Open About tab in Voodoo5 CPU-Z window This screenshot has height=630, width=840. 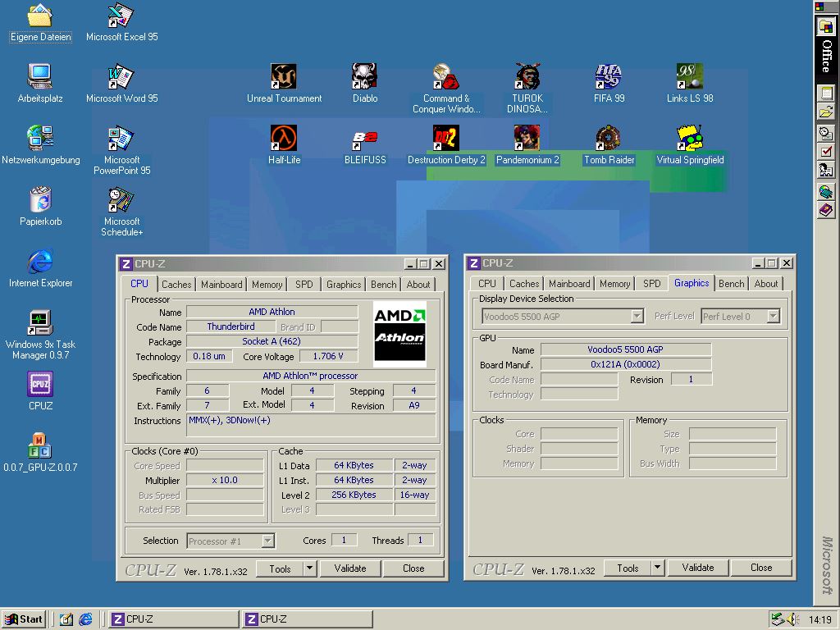tap(766, 284)
